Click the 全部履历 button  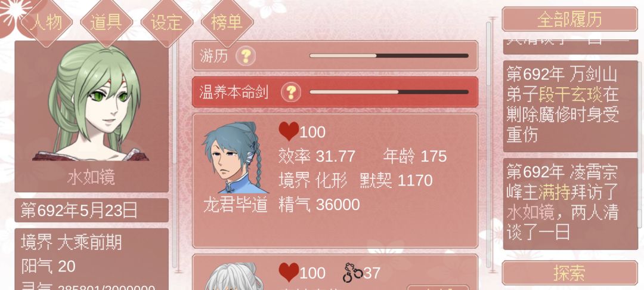click(x=569, y=19)
